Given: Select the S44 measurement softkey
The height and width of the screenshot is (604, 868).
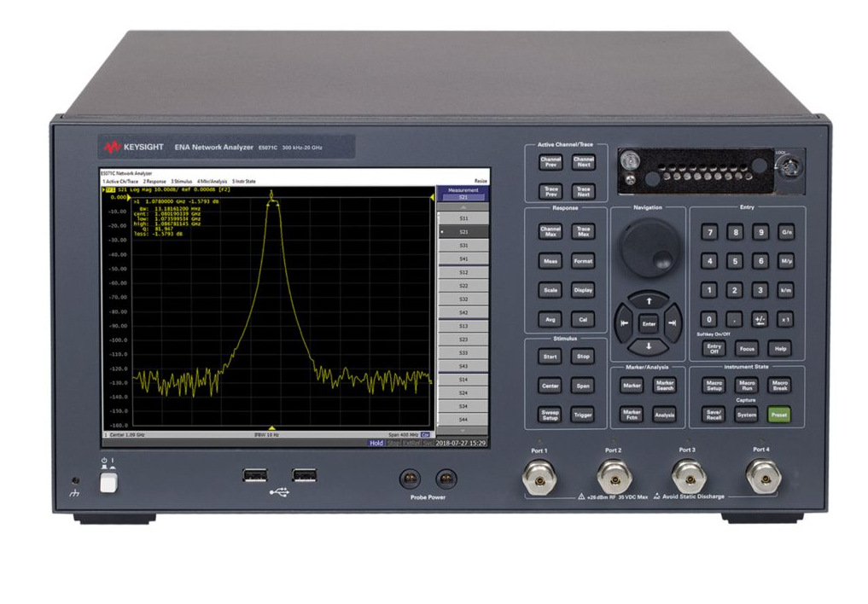Looking at the screenshot, I should click(463, 419).
